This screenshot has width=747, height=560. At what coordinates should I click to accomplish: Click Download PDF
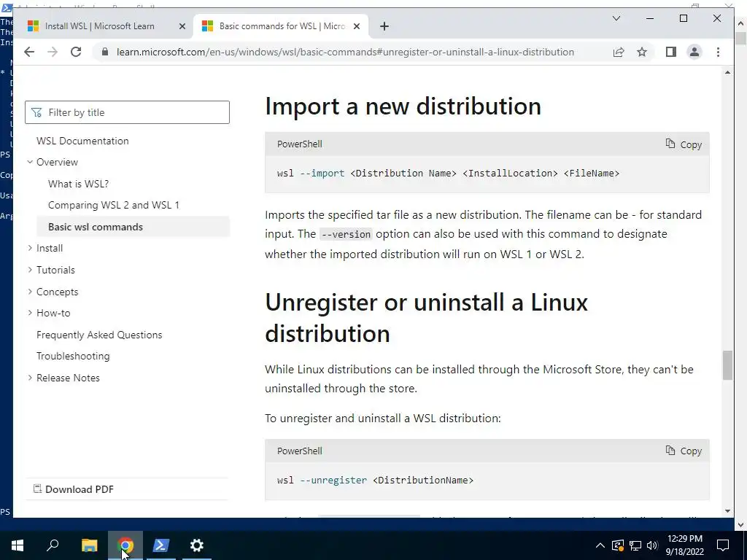tap(74, 489)
